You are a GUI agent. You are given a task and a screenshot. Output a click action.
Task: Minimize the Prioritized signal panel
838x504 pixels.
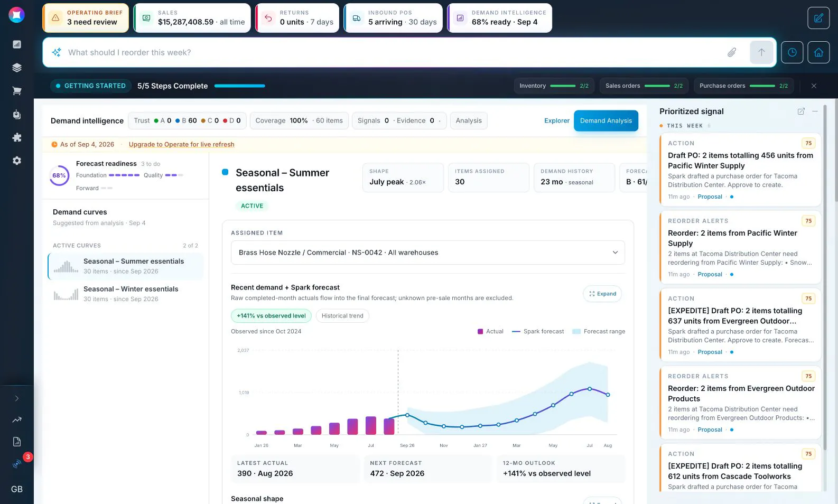[815, 111]
